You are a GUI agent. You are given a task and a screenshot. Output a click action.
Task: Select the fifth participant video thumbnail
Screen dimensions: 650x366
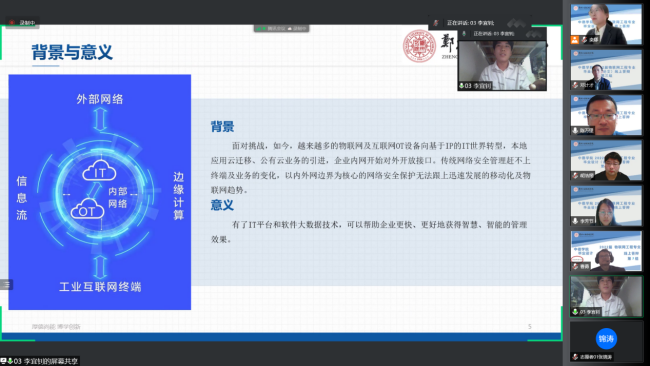coord(606,205)
